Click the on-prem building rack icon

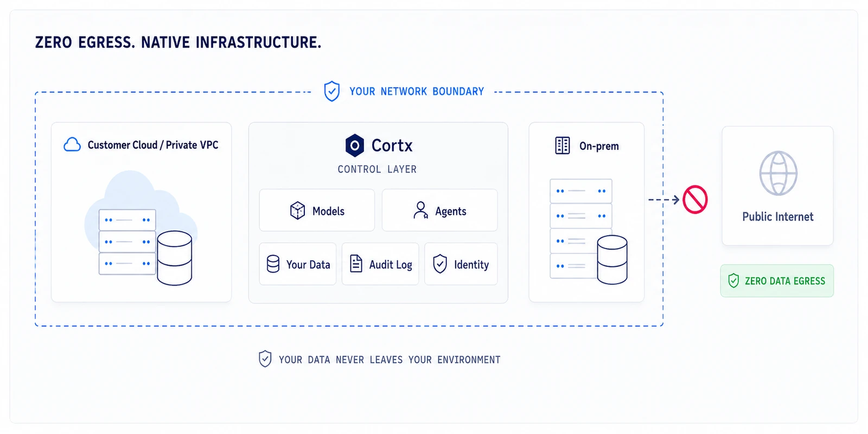click(563, 145)
